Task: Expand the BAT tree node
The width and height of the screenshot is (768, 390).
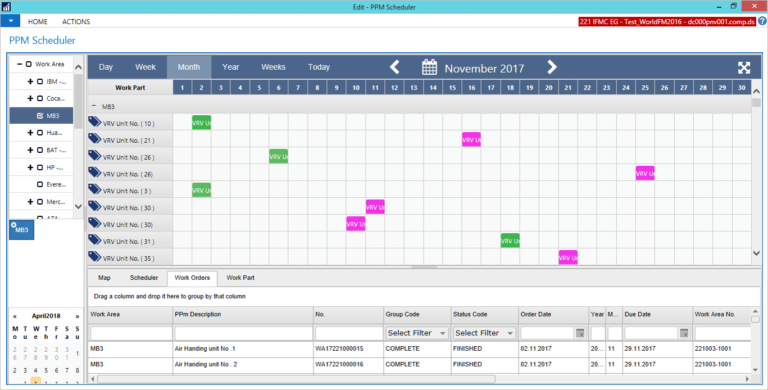Action: click(30, 150)
